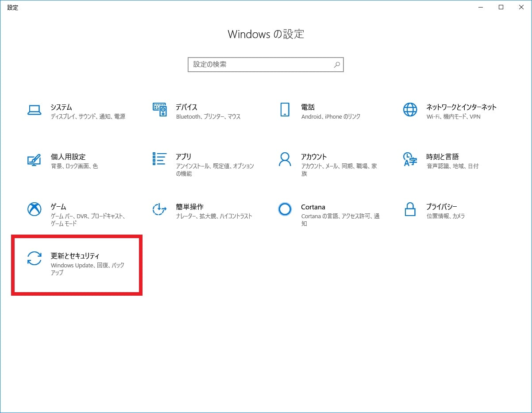Click the text Bluetooth、プリンター、マウス
The width and height of the screenshot is (532, 413).
(x=208, y=117)
